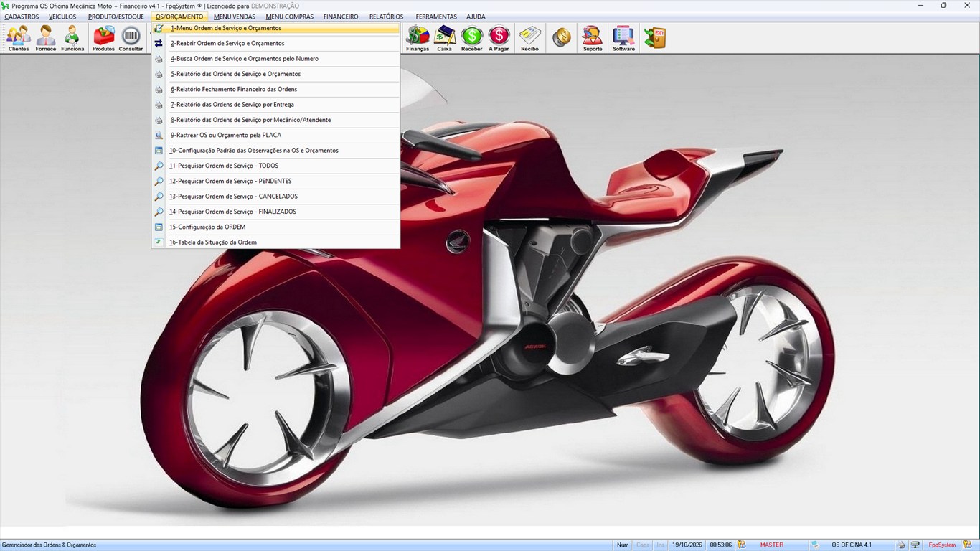Viewport: 980px width, 551px height.
Task: Open the Clientes toolbar icon
Action: click(19, 38)
